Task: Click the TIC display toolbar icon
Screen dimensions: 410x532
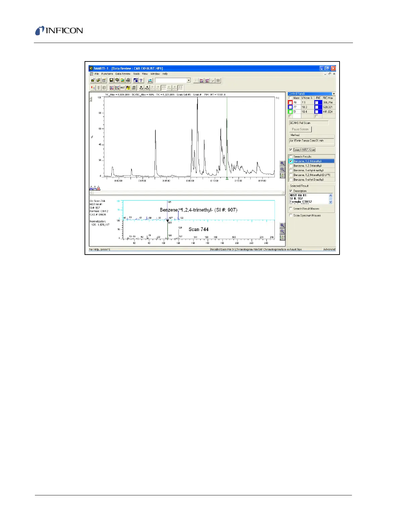Action: pos(93,88)
